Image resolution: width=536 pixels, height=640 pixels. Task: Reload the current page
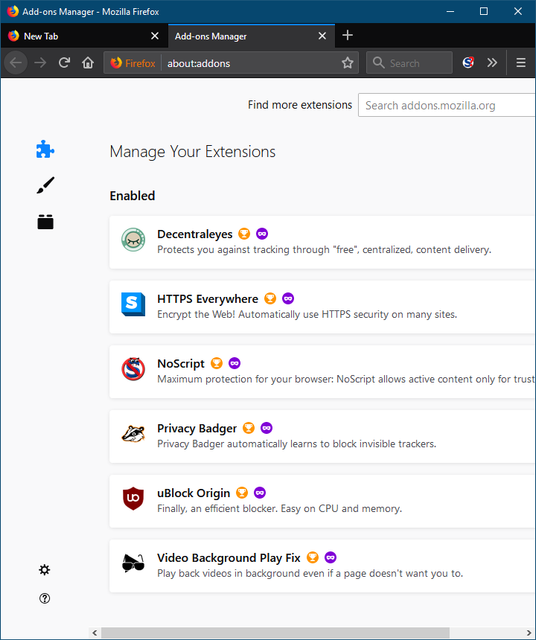64,62
